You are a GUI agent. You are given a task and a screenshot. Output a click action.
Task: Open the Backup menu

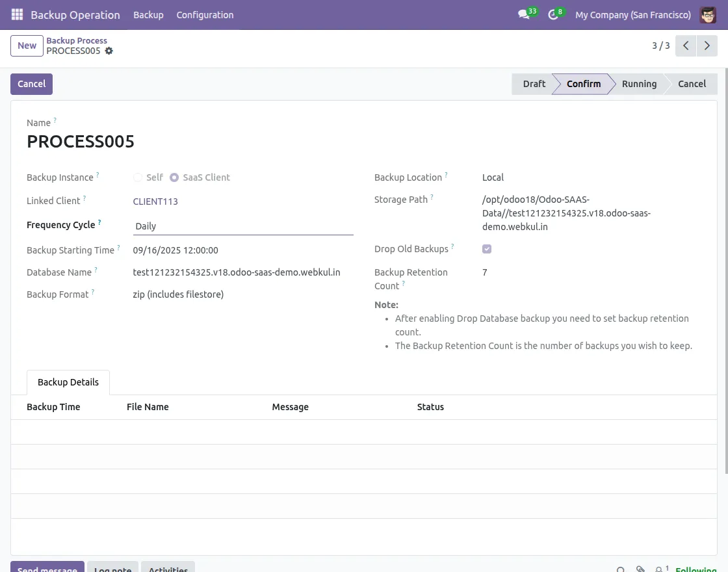coord(148,14)
